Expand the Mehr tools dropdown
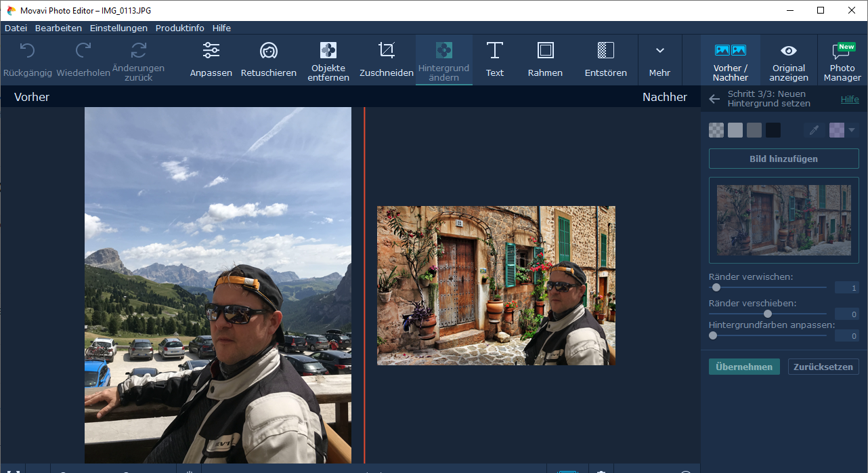Image resolution: width=868 pixels, height=473 pixels. tap(659, 60)
